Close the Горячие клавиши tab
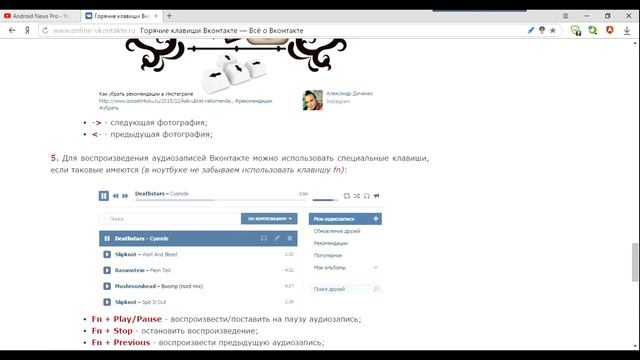The height and width of the screenshot is (360, 640). click(x=156, y=16)
